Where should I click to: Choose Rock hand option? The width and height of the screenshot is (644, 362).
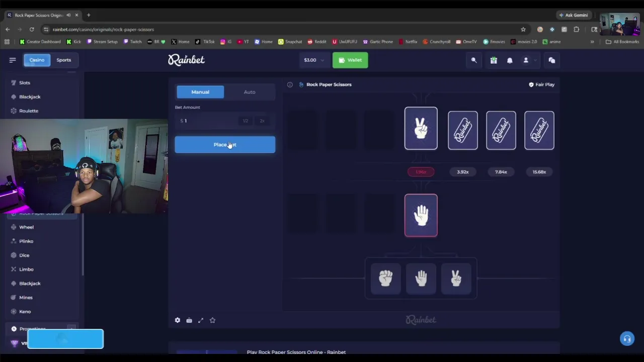click(386, 278)
